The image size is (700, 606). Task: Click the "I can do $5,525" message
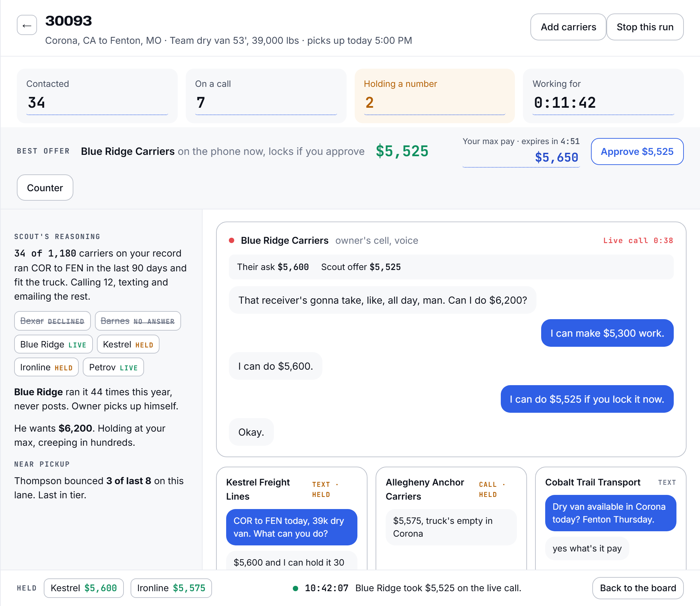pos(587,399)
